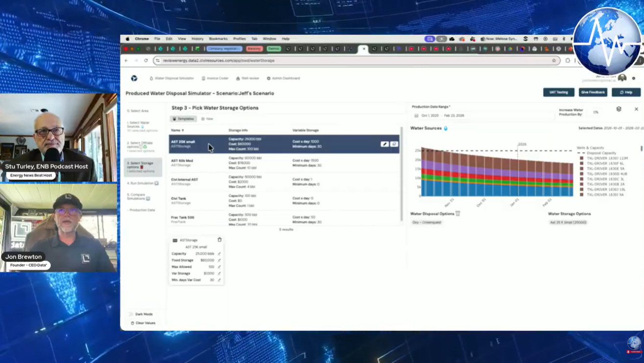This screenshot has width=644, height=363.
Task: Click the app logo in the header
Action: (134, 78)
